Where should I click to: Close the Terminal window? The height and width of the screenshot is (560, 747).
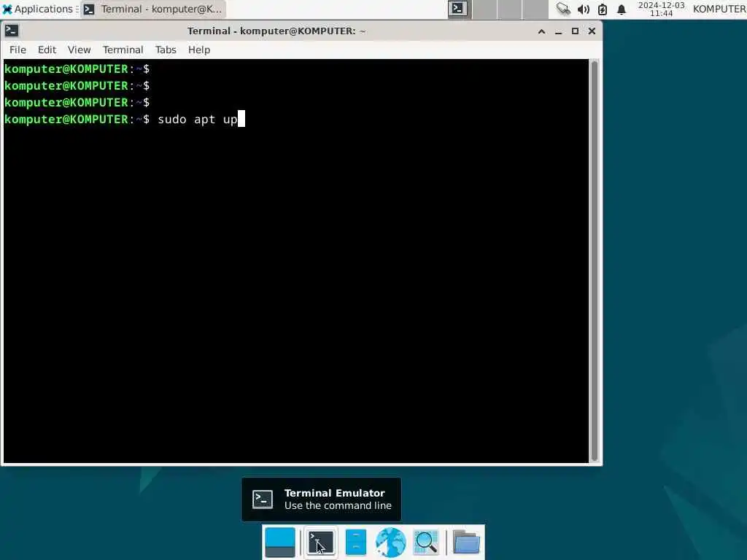pos(592,31)
